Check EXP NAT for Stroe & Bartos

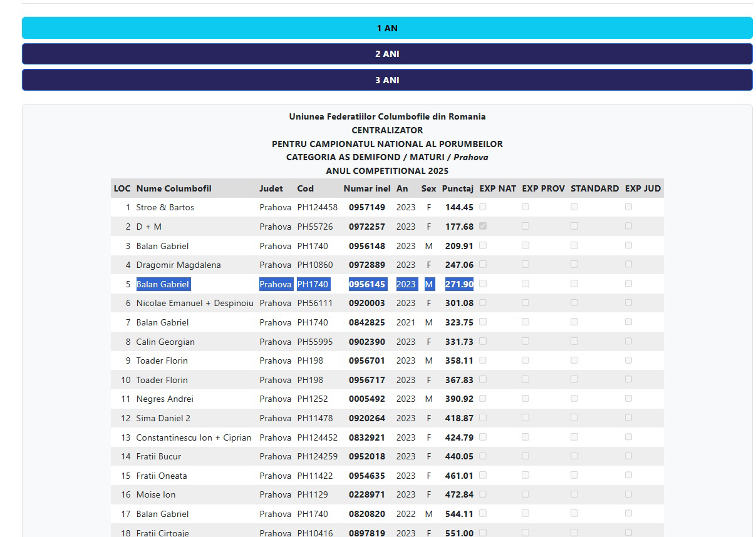click(483, 207)
